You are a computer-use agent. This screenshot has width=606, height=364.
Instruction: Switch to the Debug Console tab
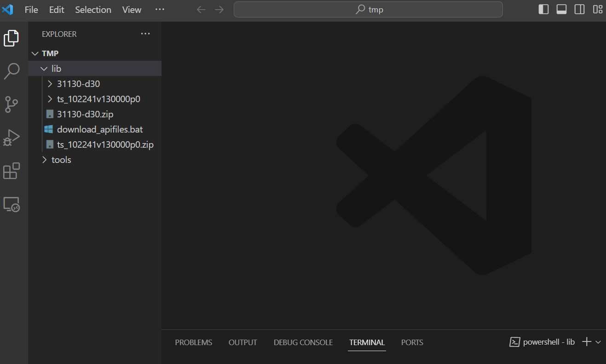[303, 342]
